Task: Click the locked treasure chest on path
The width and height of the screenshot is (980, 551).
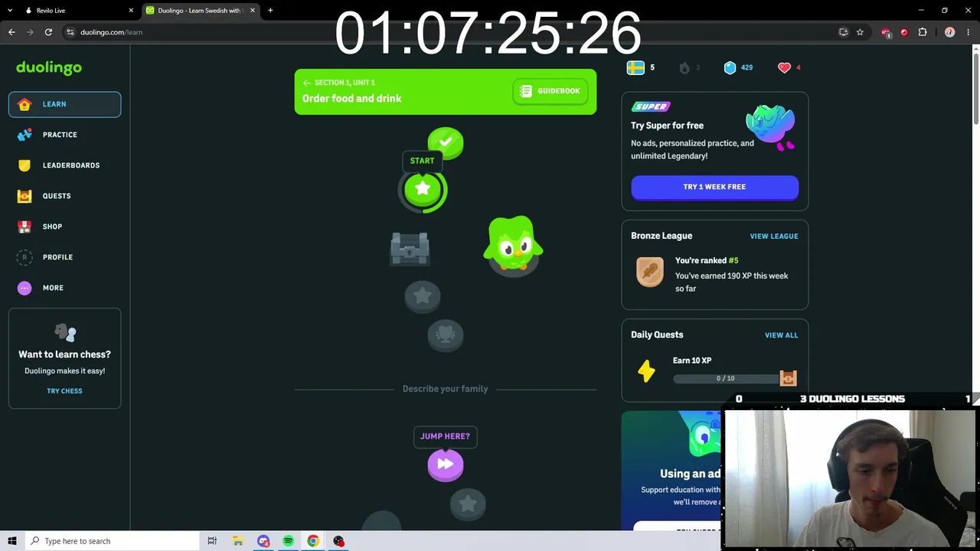Action: click(x=410, y=249)
